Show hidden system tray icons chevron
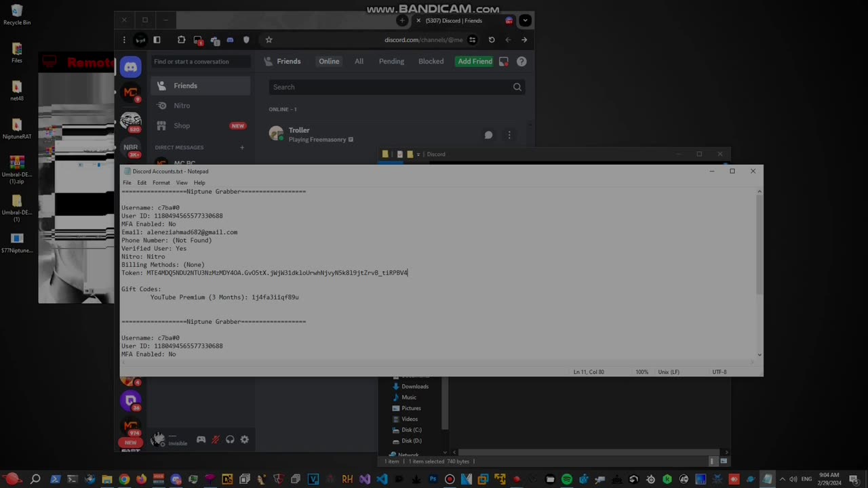The width and height of the screenshot is (868, 488). click(x=782, y=479)
